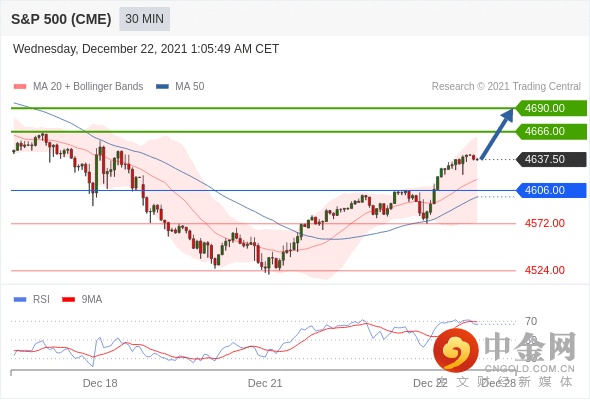Click the MA 50 legend label
590x400 pixels.
[x=190, y=87]
